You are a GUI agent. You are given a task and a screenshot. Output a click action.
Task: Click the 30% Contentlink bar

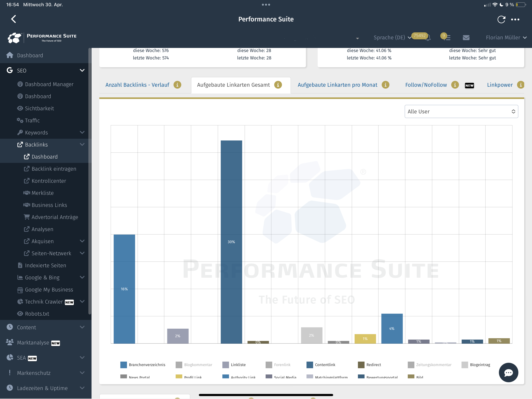231,242
